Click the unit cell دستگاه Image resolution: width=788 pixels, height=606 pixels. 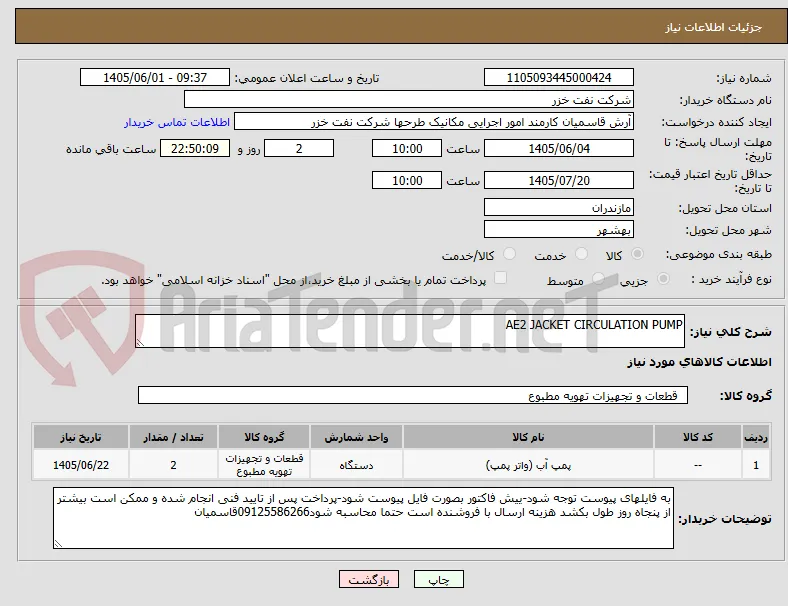(x=356, y=465)
